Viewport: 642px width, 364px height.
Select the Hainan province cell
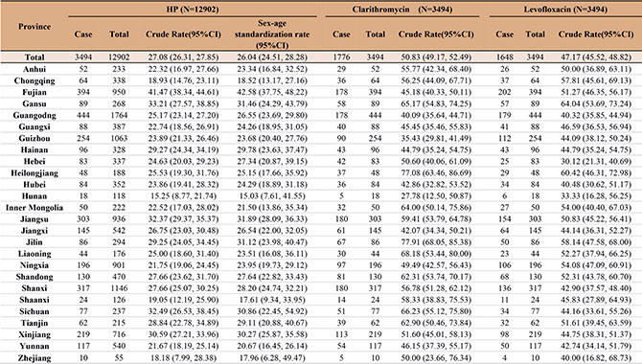pyautogui.click(x=34, y=149)
